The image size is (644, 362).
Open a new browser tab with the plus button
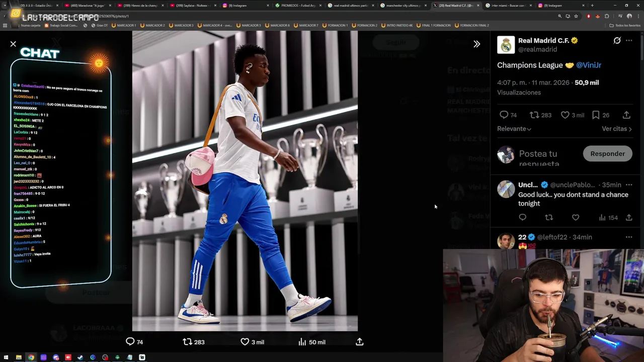(x=592, y=6)
